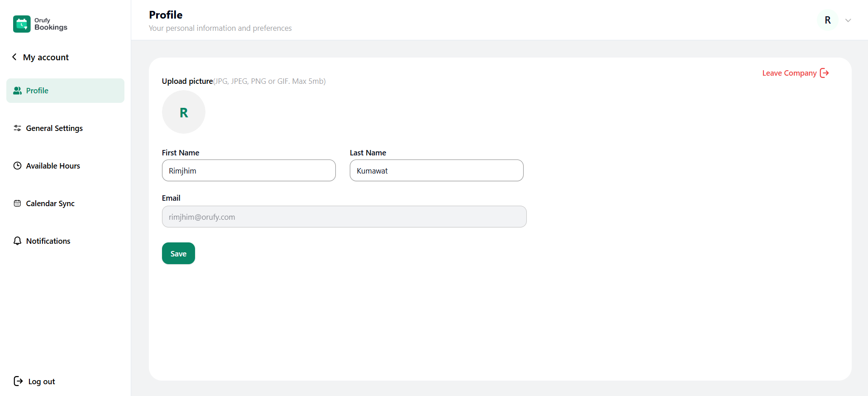868x396 pixels.
Task: Click the profile picture upload circle
Action: (x=184, y=112)
